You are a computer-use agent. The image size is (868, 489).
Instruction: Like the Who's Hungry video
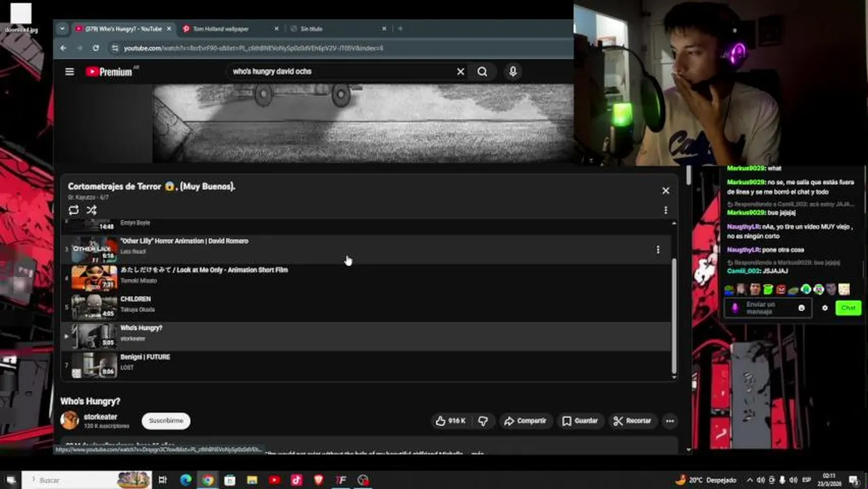[450, 421]
